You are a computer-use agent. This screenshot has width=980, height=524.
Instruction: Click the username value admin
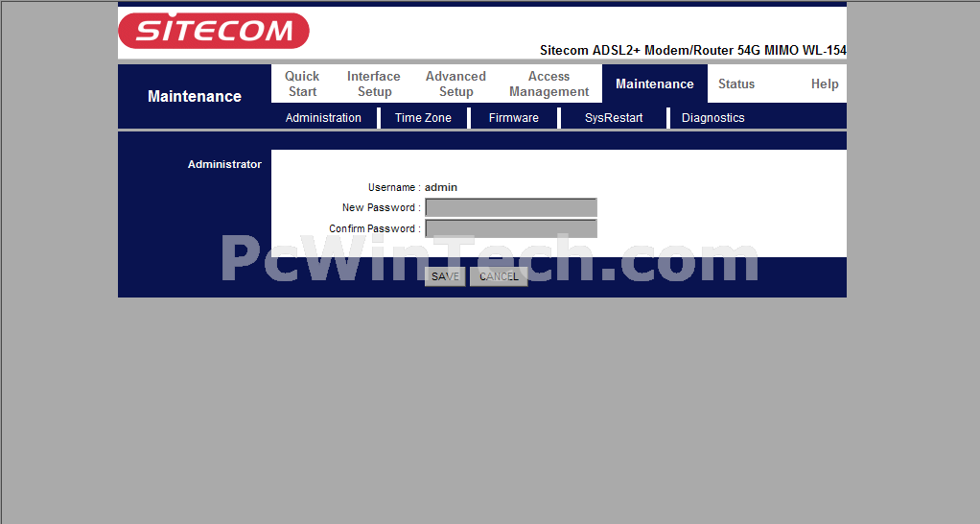coord(441,187)
